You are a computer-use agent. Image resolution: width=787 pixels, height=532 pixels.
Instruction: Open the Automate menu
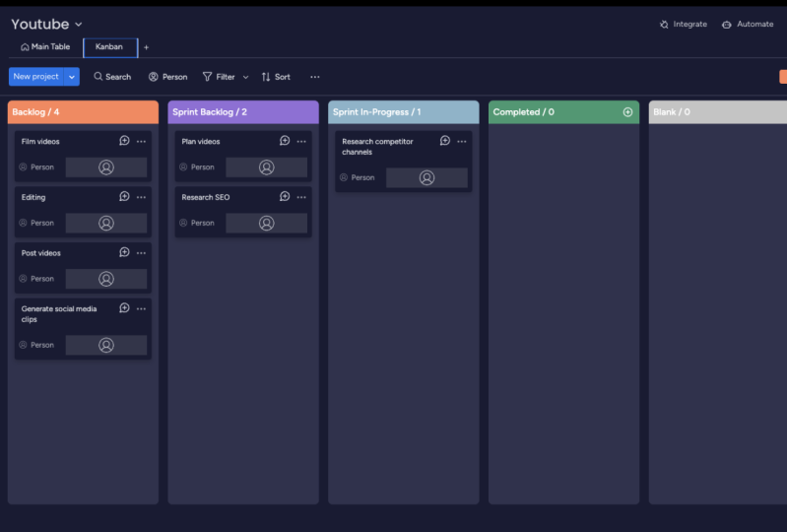tap(748, 24)
